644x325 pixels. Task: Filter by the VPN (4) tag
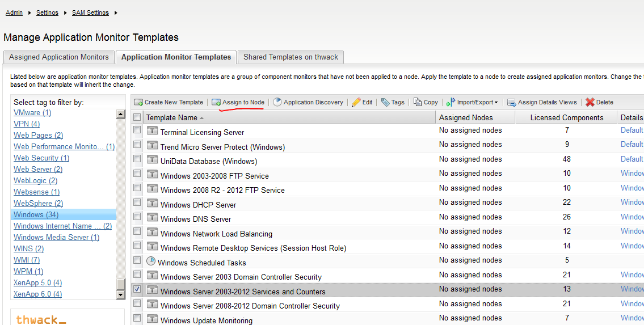coord(27,124)
